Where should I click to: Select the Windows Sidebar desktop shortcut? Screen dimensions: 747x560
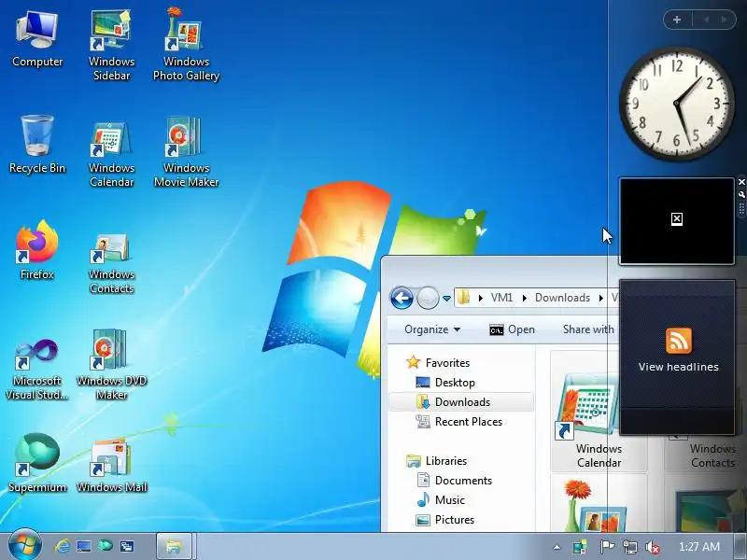(x=111, y=44)
